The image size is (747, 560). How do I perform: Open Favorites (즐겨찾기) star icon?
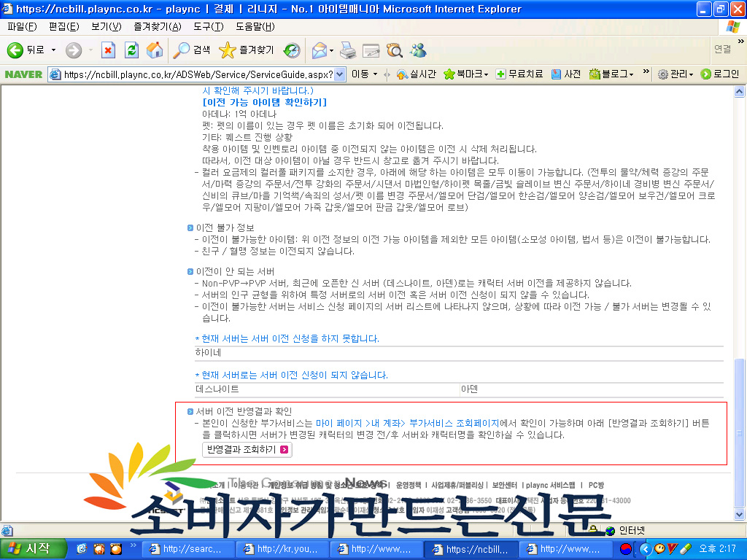(x=228, y=50)
